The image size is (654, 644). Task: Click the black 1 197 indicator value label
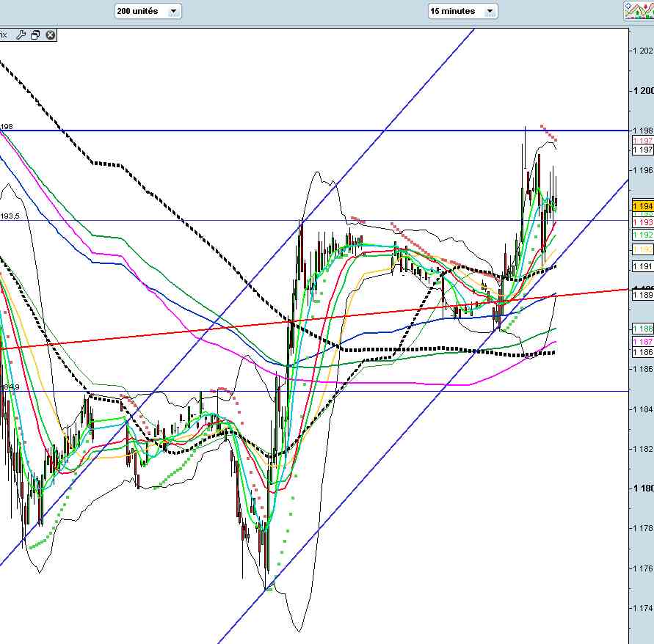[643, 150]
